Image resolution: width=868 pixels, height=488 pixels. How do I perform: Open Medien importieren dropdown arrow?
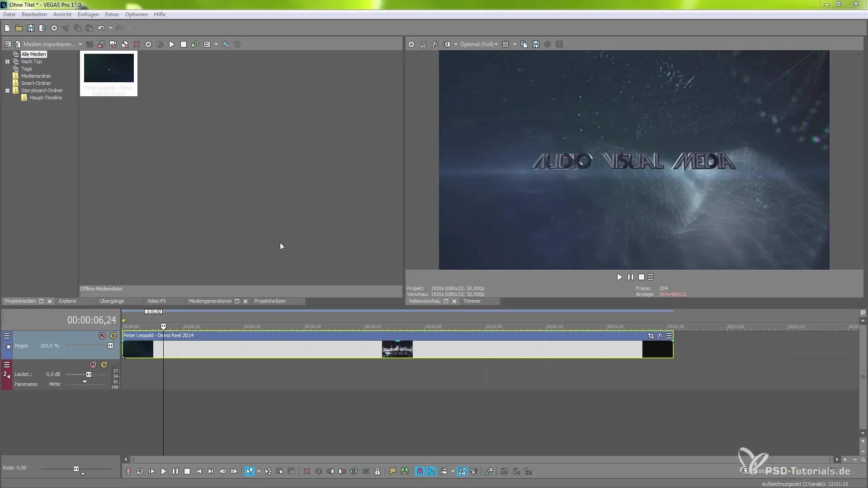80,44
